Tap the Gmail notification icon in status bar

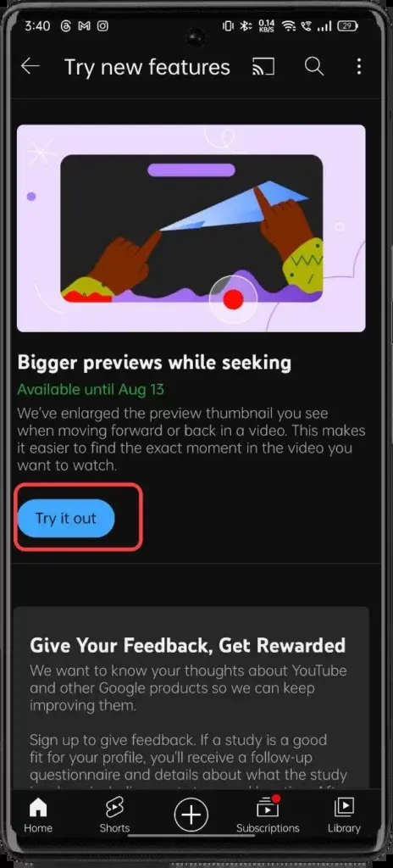point(84,26)
